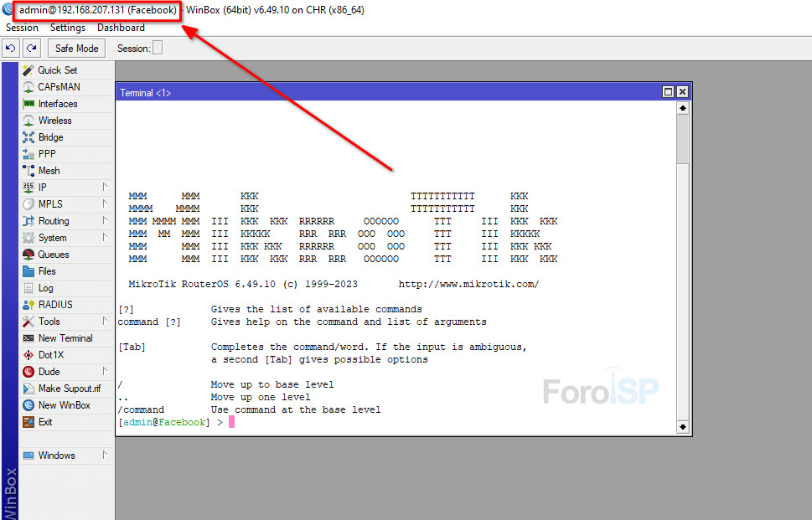Viewport: 812px width, 520px height.
Task: Open the Quick Set wand icon
Action: pyautogui.click(x=28, y=70)
